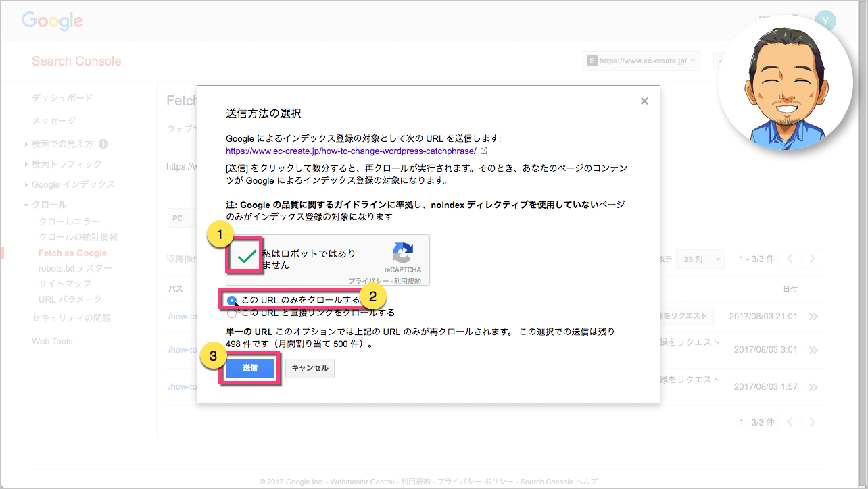868x489 pixels.
Task: Click the account avatar in the top bar
Action: click(x=825, y=21)
